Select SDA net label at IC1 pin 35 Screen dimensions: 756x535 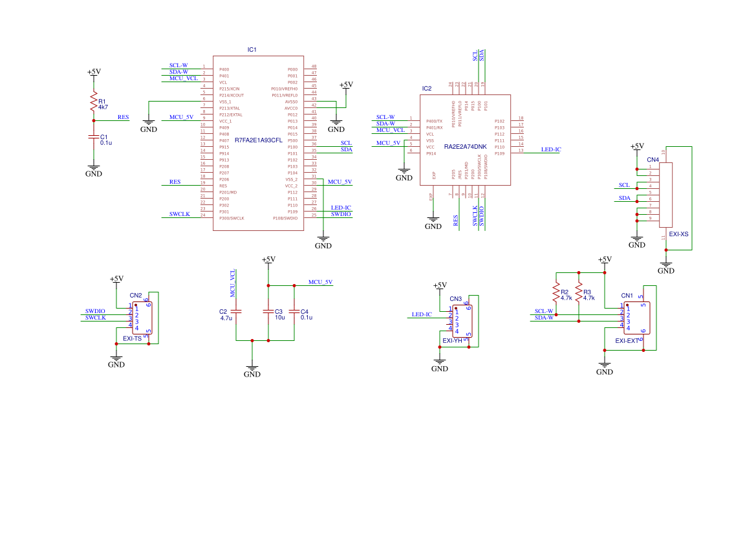(346, 149)
